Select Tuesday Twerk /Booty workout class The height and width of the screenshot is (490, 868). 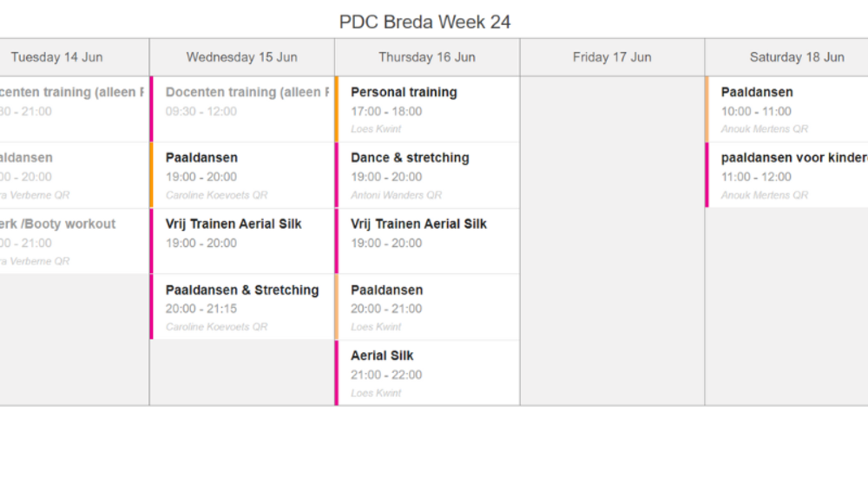click(x=74, y=241)
